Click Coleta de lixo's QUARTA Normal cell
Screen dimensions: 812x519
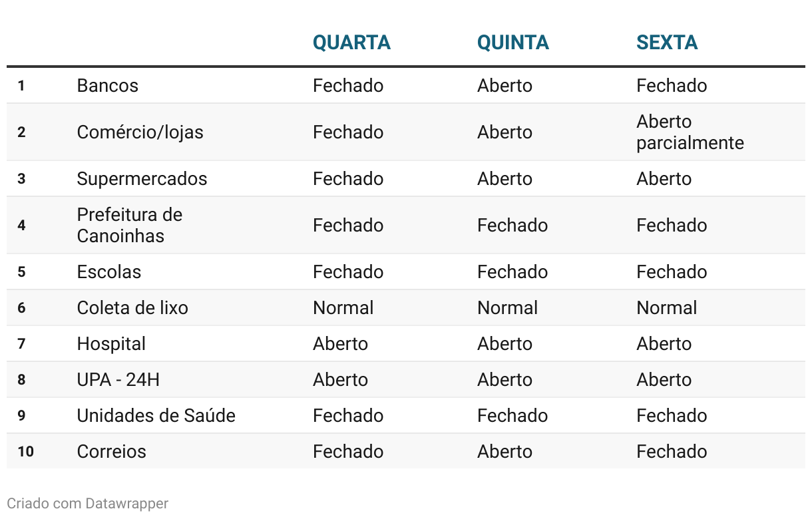[x=343, y=308]
